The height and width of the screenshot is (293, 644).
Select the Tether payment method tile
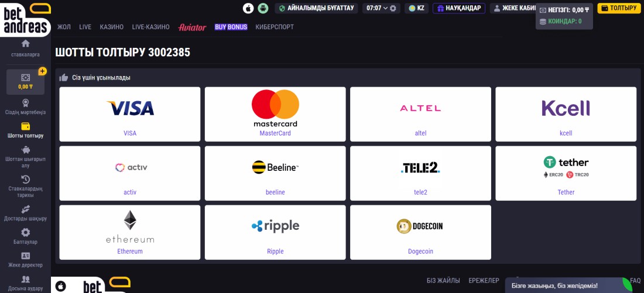[566, 173]
